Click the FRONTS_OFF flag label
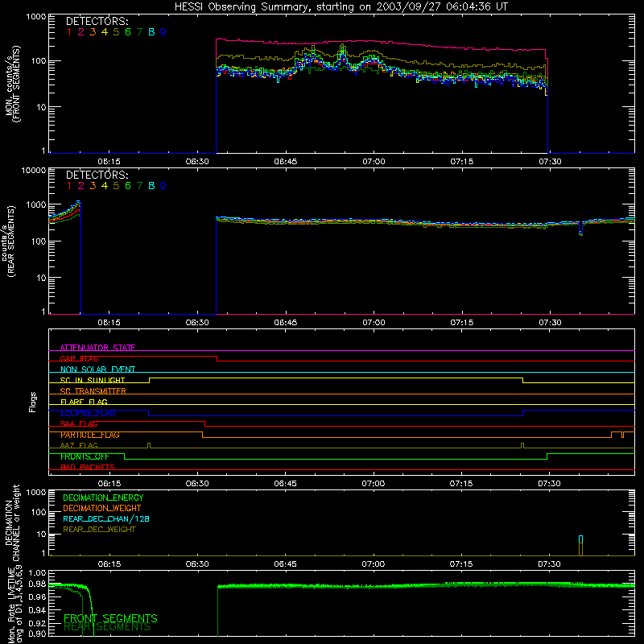The height and width of the screenshot is (644, 644). 85,456
